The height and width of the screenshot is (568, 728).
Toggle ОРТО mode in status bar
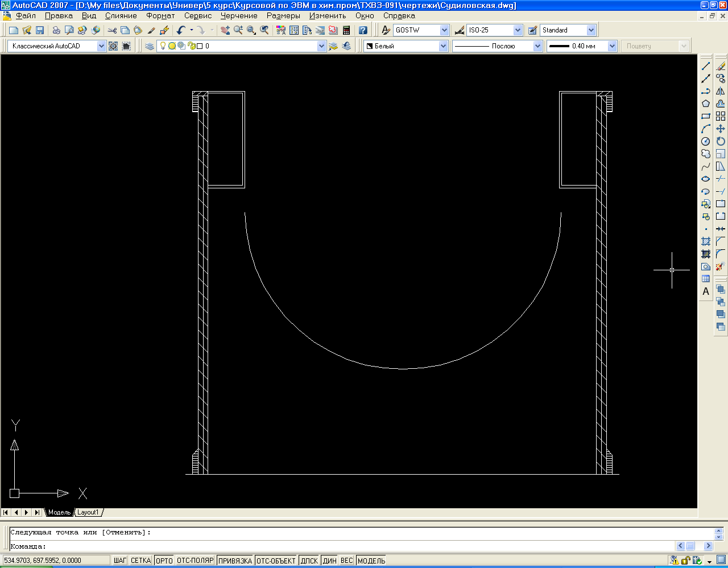pos(164,561)
